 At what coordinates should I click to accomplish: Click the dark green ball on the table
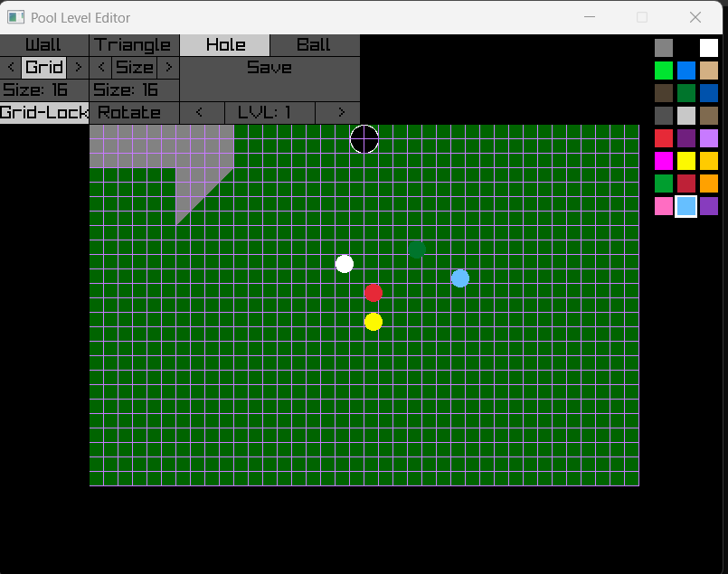pos(417,249)
